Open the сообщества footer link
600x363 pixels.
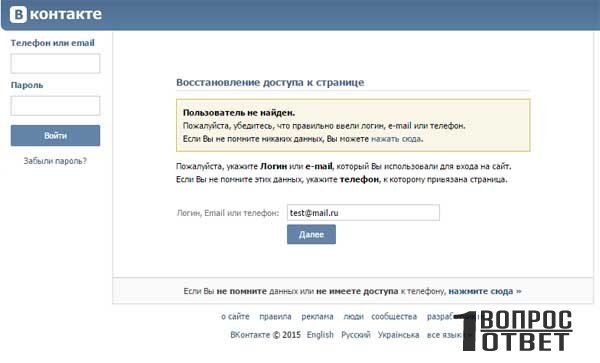pos(394,317)
